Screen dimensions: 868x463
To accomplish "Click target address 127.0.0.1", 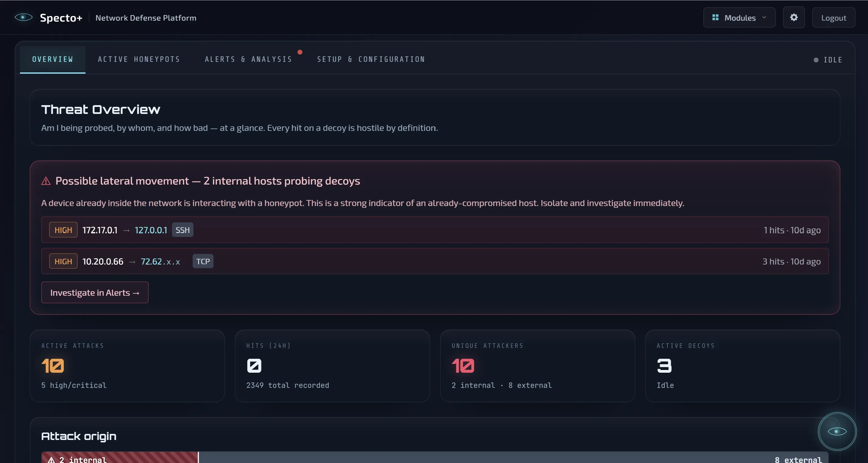I will 151,230.
